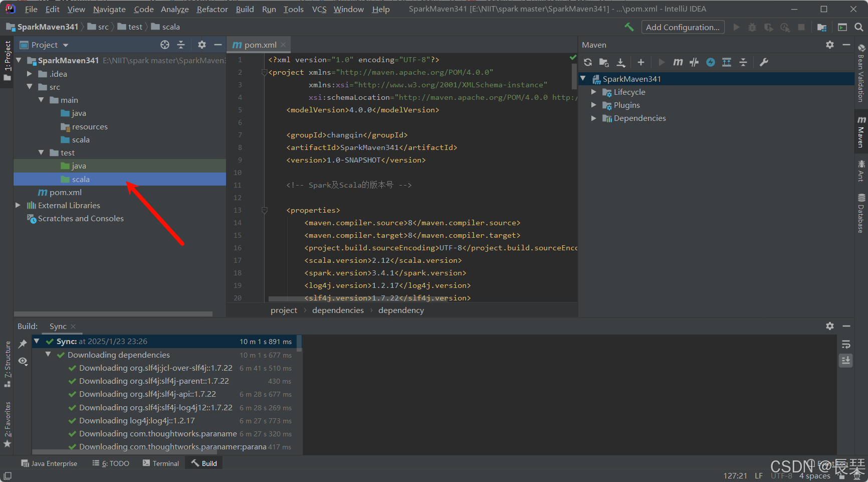Viewport: 868px width, 482px height.
Task: Open Ant side tool window
Action: (x=860, y=171)
